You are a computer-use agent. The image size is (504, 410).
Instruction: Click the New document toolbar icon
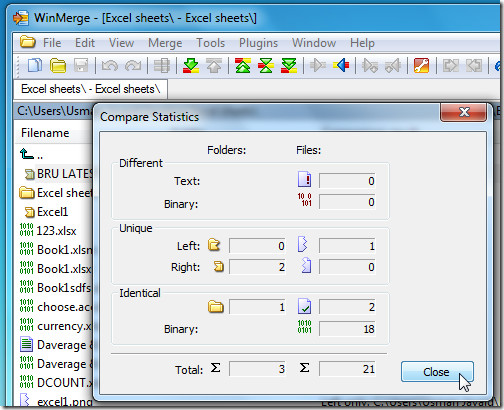pos(35,65)
